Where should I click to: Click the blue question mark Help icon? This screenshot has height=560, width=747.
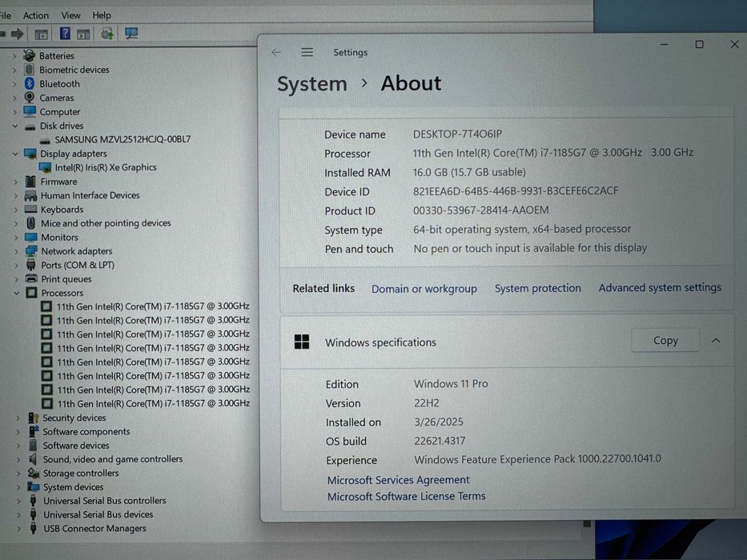pos(65,34)
